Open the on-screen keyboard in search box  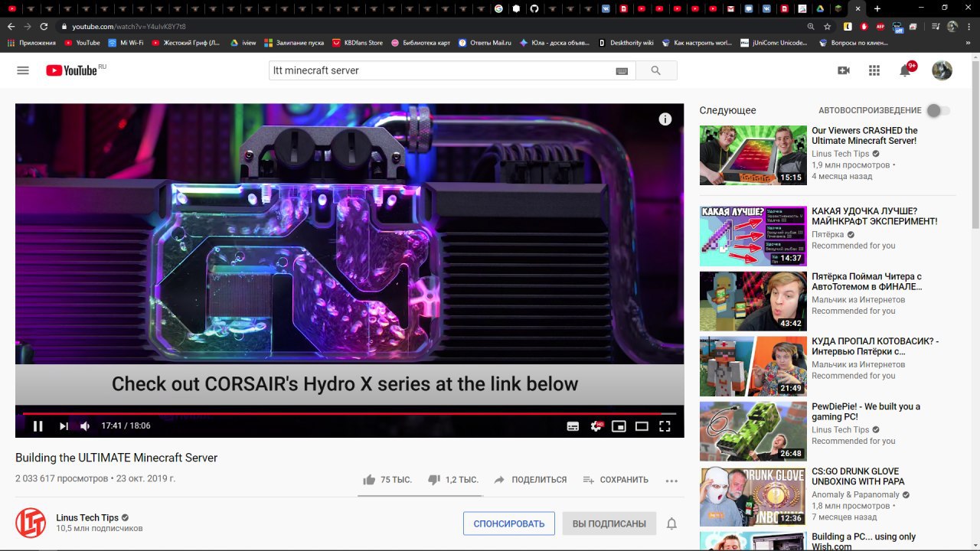coord(622,70)
